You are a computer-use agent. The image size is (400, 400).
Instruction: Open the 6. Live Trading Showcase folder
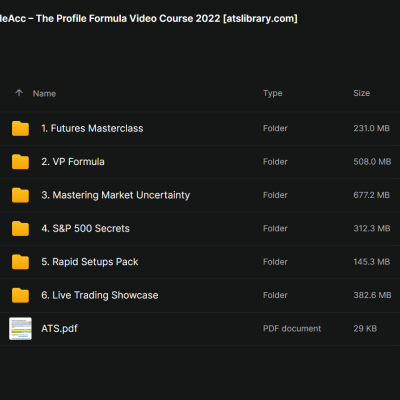[x=100, y=295]
